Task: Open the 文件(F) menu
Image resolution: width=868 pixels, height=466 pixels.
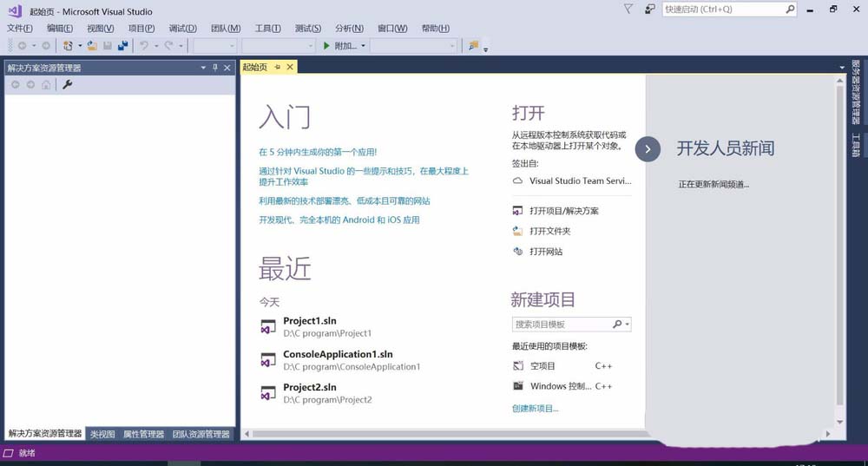Action: pos(20,29)
